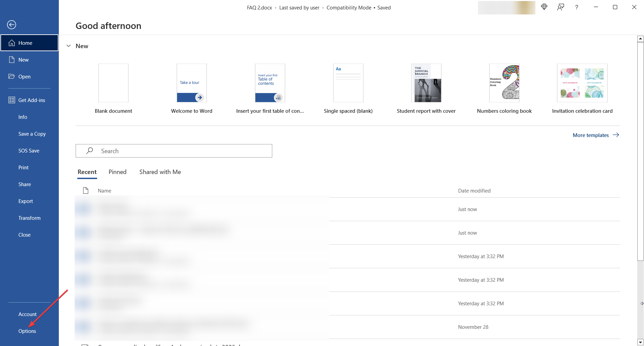Sort the file list by Name
Image resolution: width=644 pixels, height=346 pixels.
point(105,191)
